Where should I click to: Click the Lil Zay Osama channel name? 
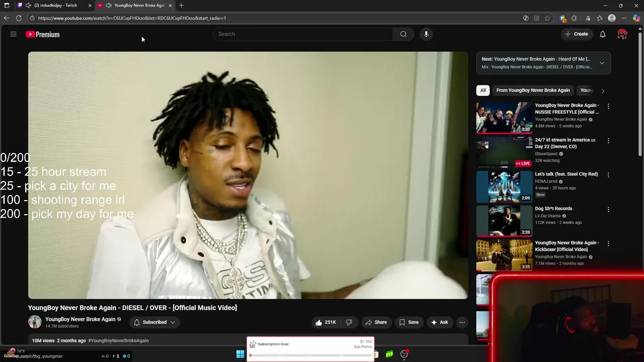coord(547,216)
